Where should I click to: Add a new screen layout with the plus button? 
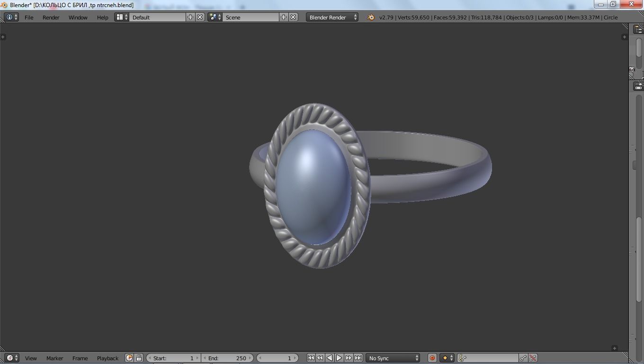(x=190, y=17)
